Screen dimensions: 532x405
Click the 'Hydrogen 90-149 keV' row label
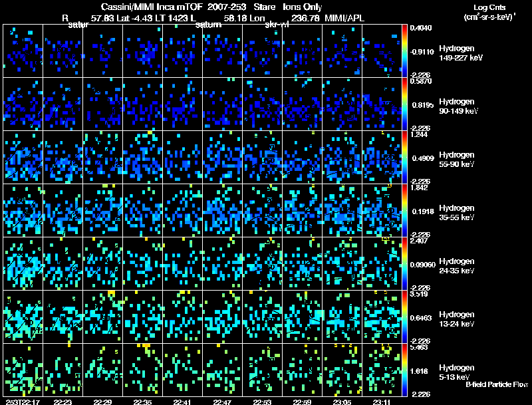click(459, 106)
